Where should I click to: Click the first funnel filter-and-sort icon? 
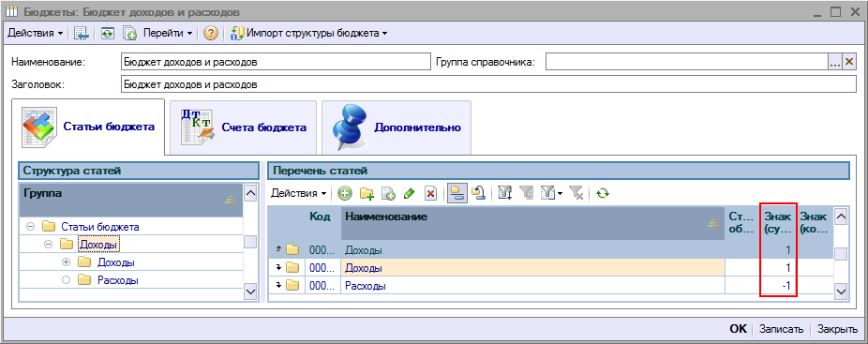504,193
